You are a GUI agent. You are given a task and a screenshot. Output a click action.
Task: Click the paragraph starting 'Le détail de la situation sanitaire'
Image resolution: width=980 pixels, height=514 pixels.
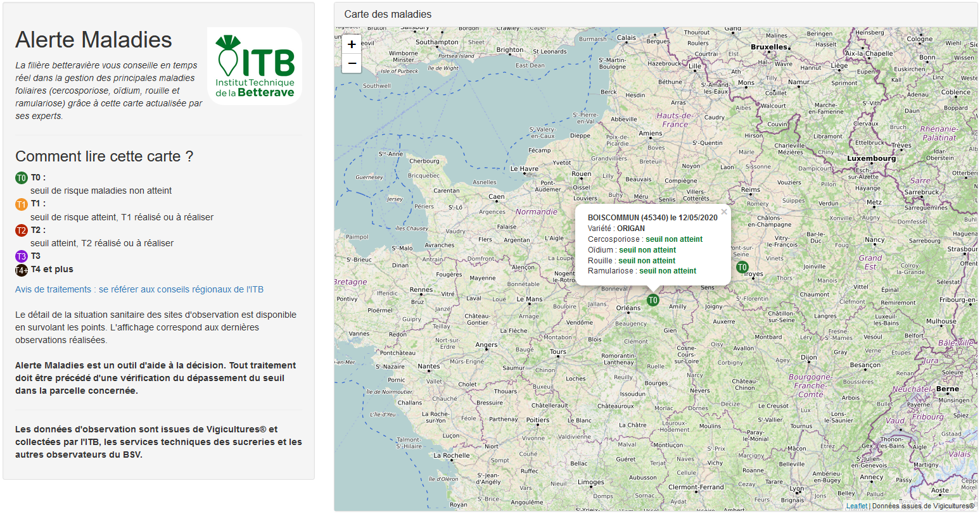click(x=156, y=327)
